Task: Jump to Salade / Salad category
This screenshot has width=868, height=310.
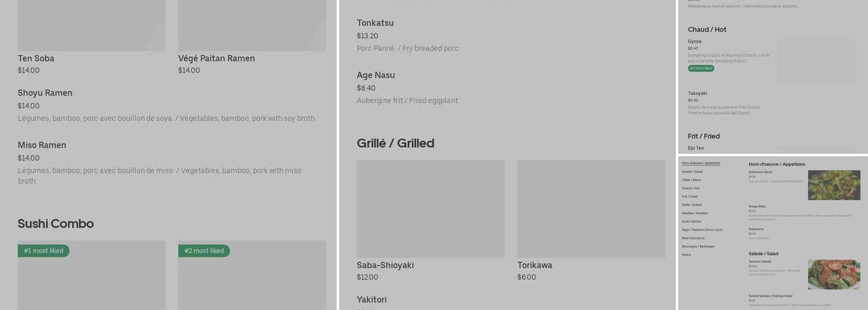Action: click(692, 172)
